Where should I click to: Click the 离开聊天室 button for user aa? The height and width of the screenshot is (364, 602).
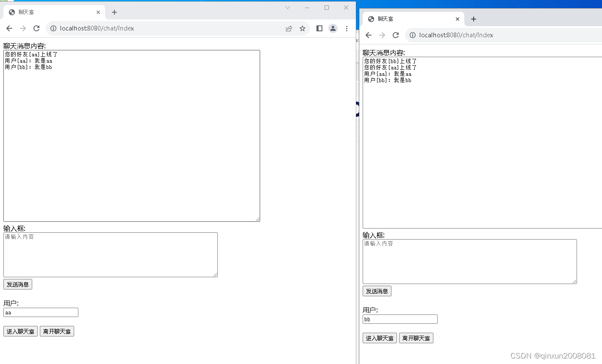[57, 331]
